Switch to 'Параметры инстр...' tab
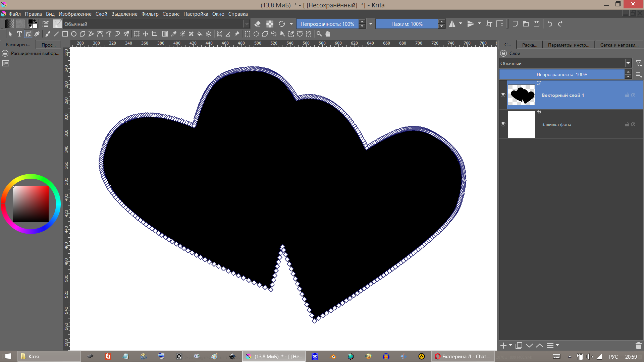Screen dimensions: 644x362 tap(568, 45)
